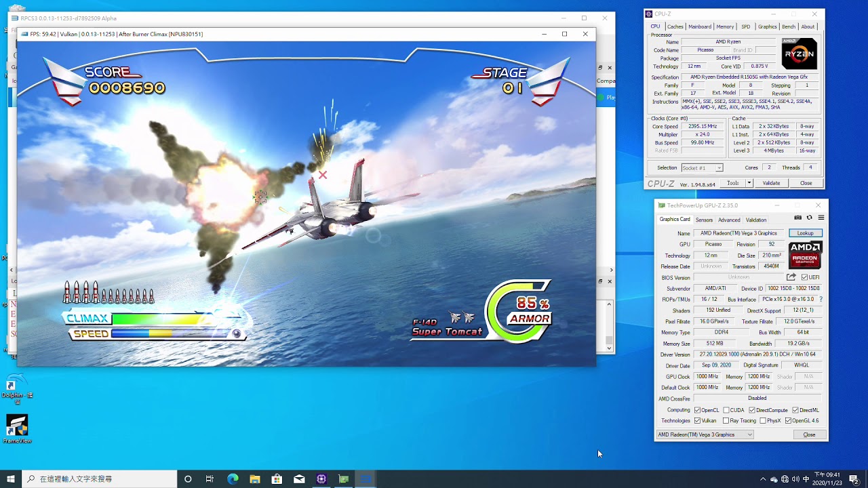Screen dimensions: 868x488
Task: Click the Close button in GPU-Z
Action: pyautogui.click(x=809, y=434)
